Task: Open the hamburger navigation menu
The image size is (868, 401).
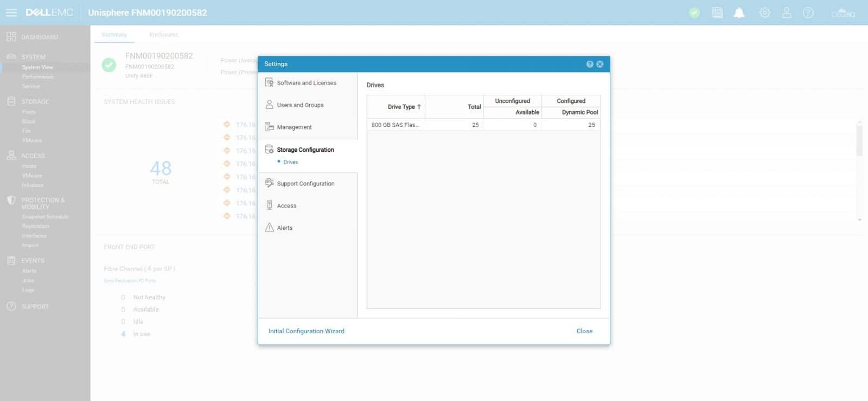Action: click(x=11, y=12)
